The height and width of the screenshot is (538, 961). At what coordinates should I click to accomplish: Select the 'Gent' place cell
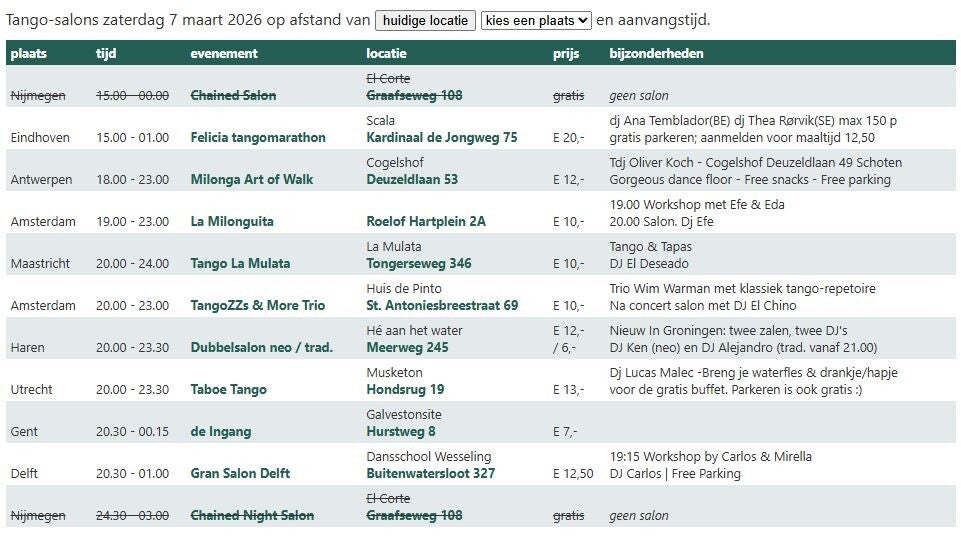click(x=24, y=431)
